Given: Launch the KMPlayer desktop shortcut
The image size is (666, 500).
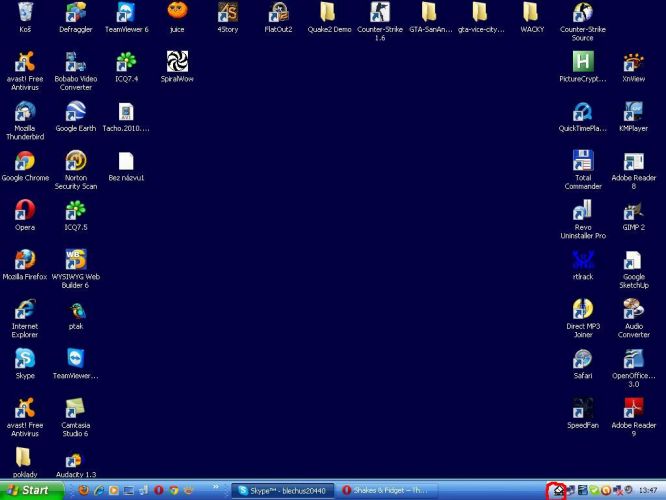Looking at the screenshot, I should tap(633, 116).
